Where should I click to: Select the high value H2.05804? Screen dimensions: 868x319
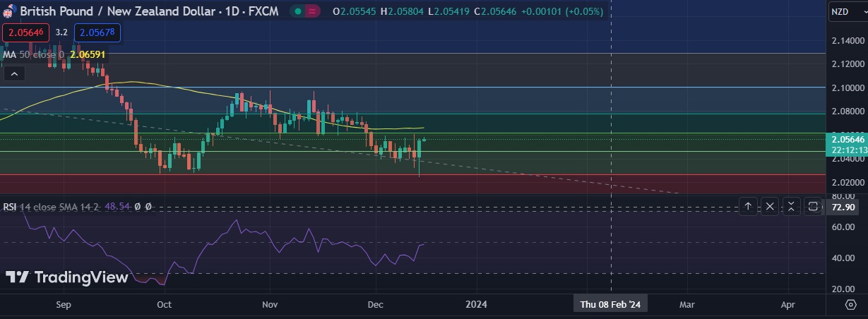tap(403, 11)
